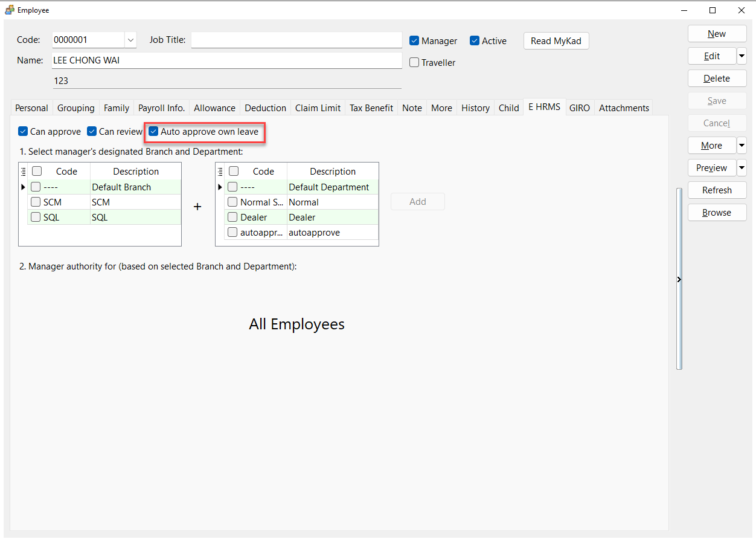Toggle off the Can review checkbox
Screen dimensions: 756x542
pyautogui.click(x=92, y=131)
